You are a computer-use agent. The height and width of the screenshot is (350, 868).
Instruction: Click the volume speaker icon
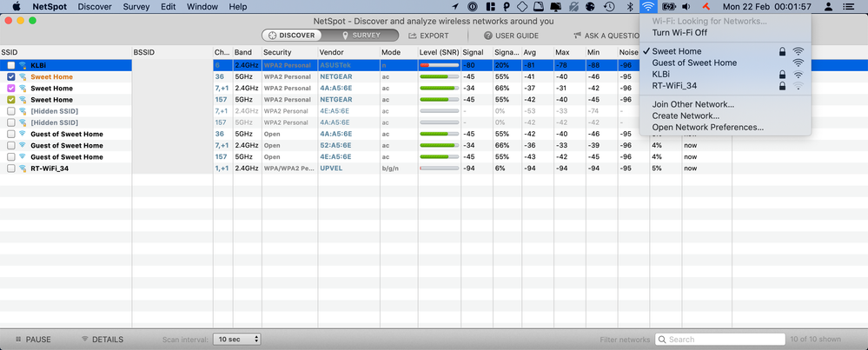tap(686, 7)
